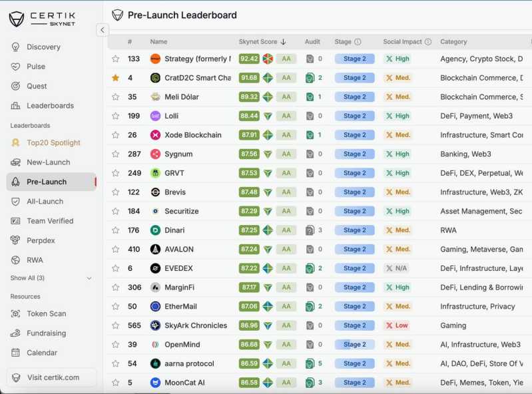Open the Dinari project link
Screen dimensions: 532x394
point(174,230)
